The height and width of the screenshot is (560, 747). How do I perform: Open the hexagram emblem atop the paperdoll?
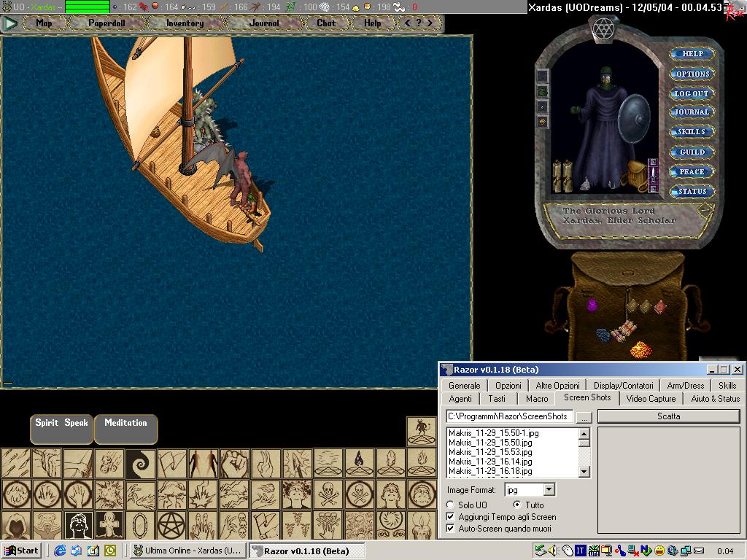click(x=603, y=29)
